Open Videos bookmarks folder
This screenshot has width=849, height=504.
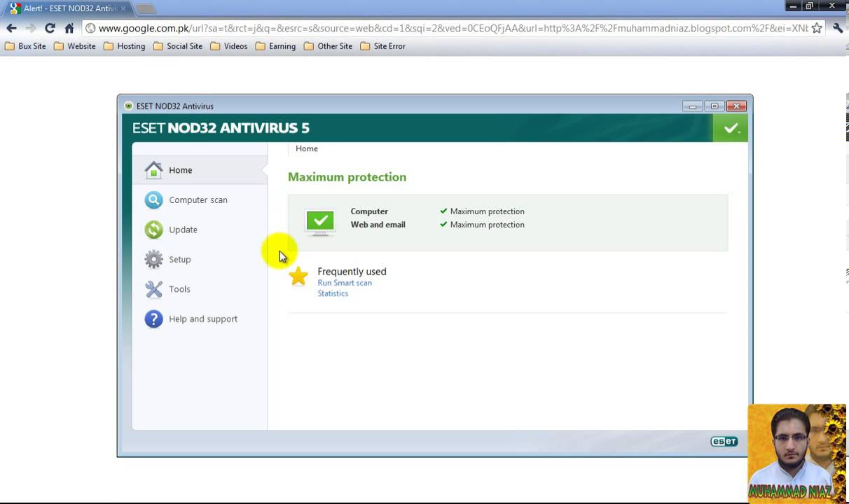[x=228, y=46]
